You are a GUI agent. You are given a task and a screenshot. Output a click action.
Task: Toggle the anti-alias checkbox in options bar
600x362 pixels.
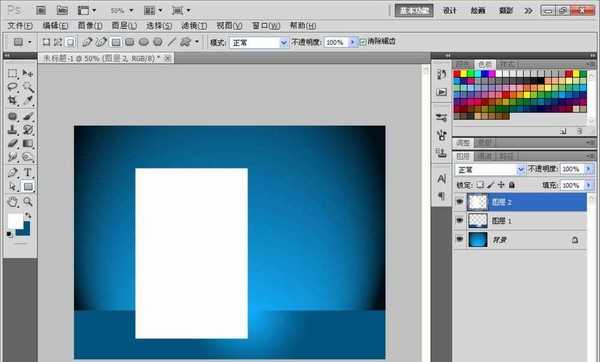[363, 42]
